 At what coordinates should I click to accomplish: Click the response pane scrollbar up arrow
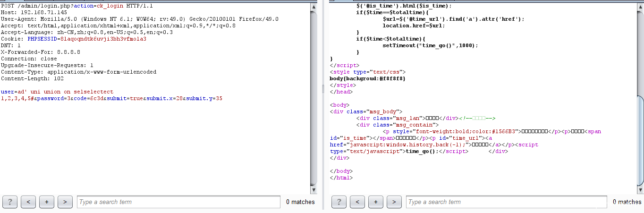point(640,6)
